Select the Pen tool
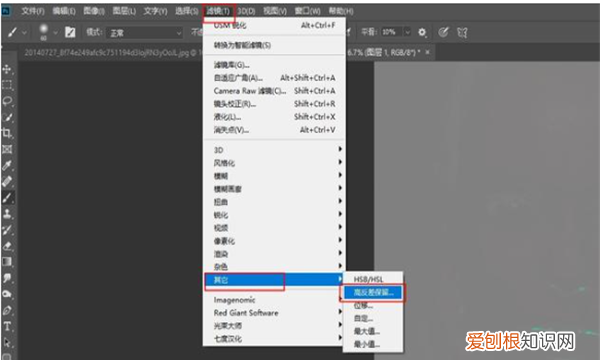Image resolution: width=600 pixels, height=360 pixels. coord(7,310)
